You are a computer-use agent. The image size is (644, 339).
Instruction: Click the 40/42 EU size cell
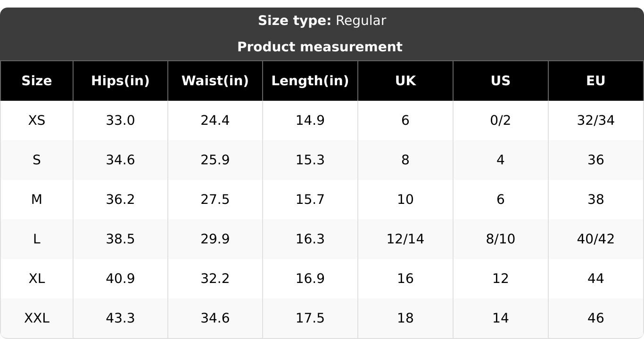click(596, 239)
